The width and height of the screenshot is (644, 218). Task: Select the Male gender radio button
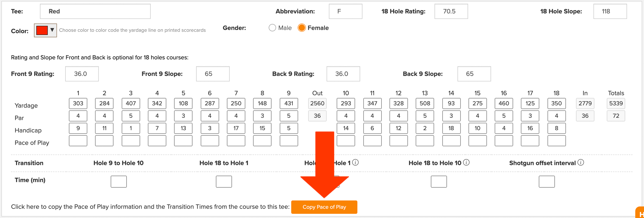click(272, 28)
